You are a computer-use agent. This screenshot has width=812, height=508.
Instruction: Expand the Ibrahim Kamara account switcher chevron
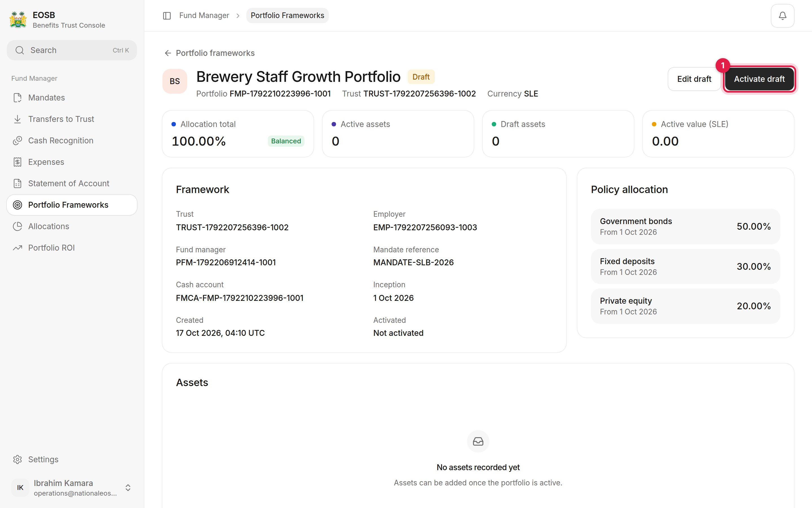coord(128,488)
